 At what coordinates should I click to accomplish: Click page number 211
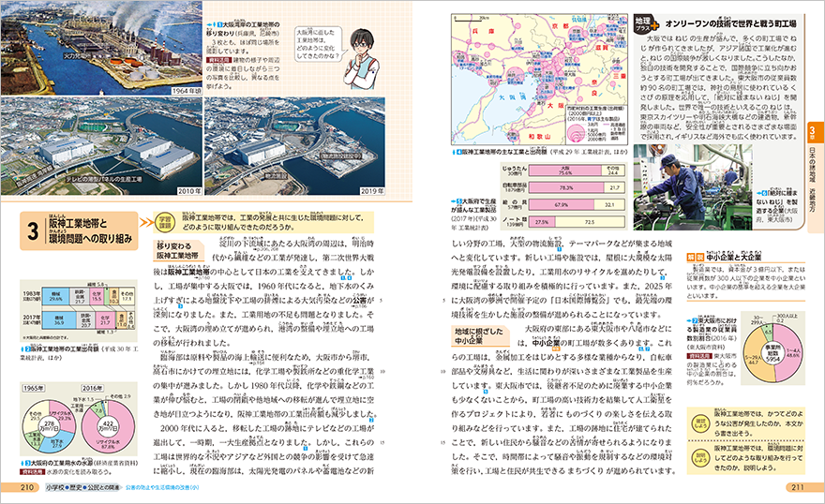pyautogui.click(x=798, y=487)
